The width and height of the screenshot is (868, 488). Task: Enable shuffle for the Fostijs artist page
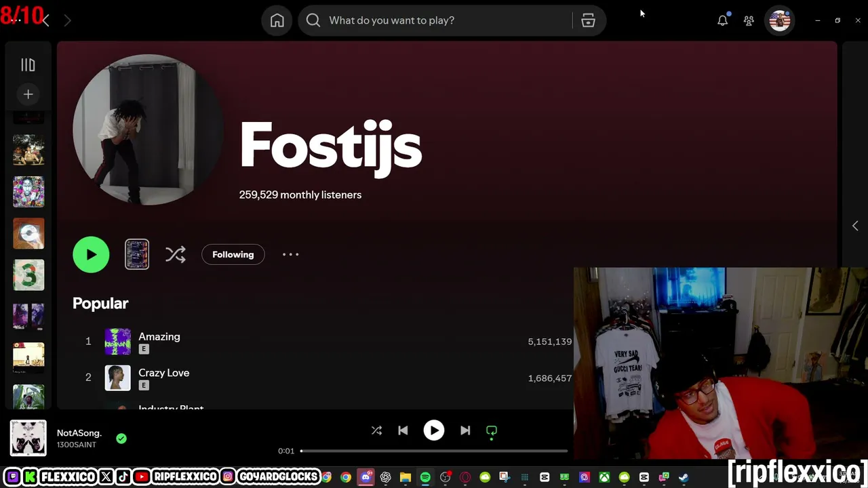175,254
